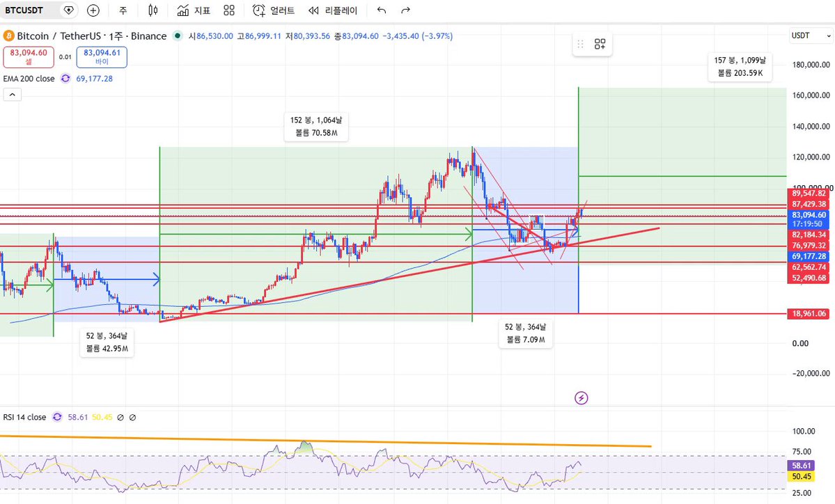This screenshot has height=504, width=835.
Task: Click the floating toolbar dotted drag handle
Action: click(x=580, y=44)
